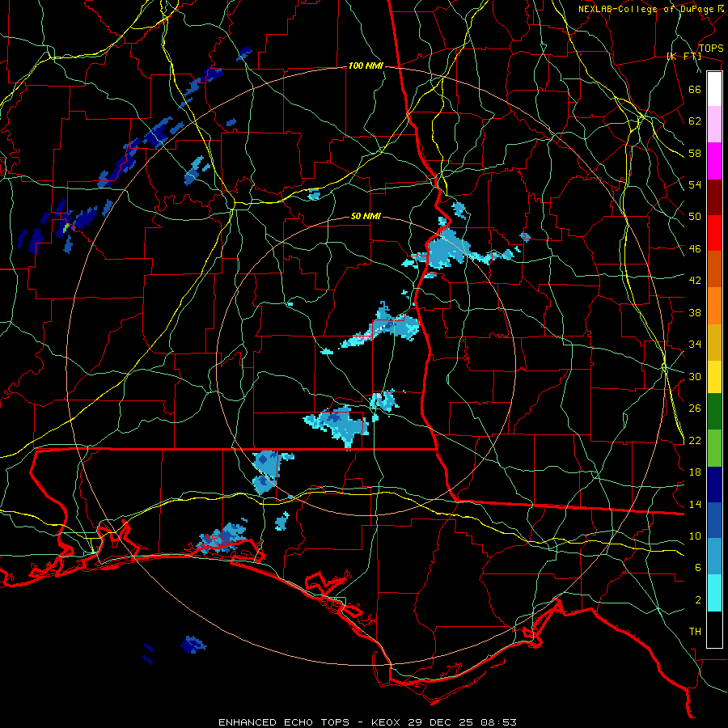Viewport: 728px width, 728px height.
Task: Click the legend value 42
Action: pos(695,281)
